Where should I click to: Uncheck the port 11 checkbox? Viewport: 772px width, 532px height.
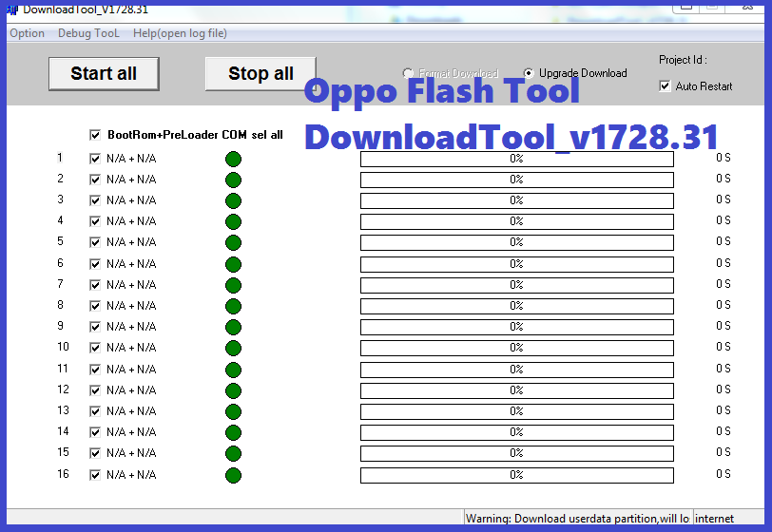[95, 370]
